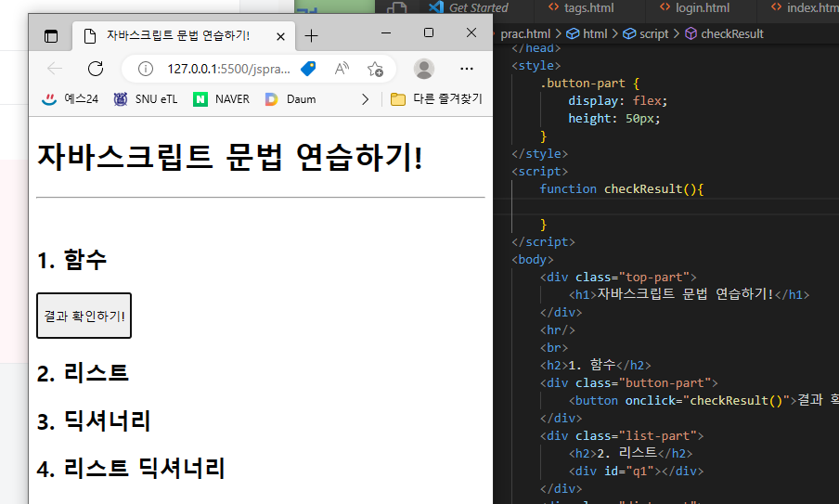Close the 자바스크립트 문법 연습하기 browser tab
Viewport: 839px width, 504px height.
[280, 36]
